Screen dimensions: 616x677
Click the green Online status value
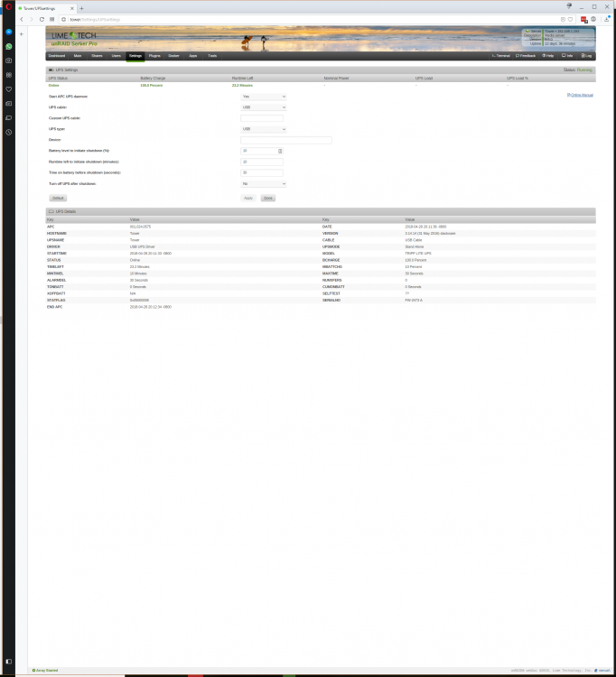point(53,86)
